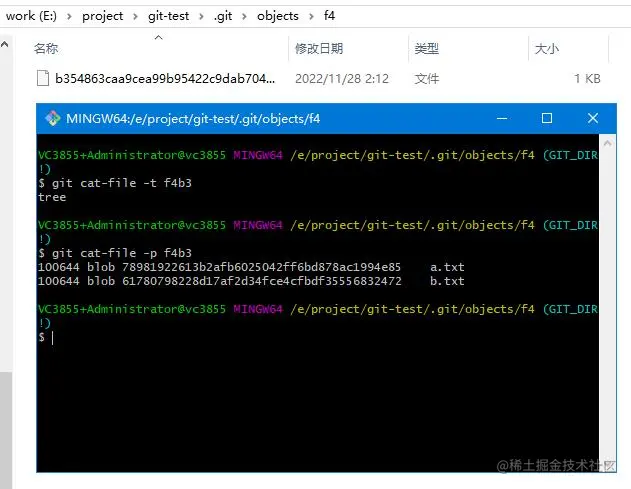The image size is (631, 489).
Task: Click the Explorer left pane scrollbar thumb
Action: (x=6, y=430)
